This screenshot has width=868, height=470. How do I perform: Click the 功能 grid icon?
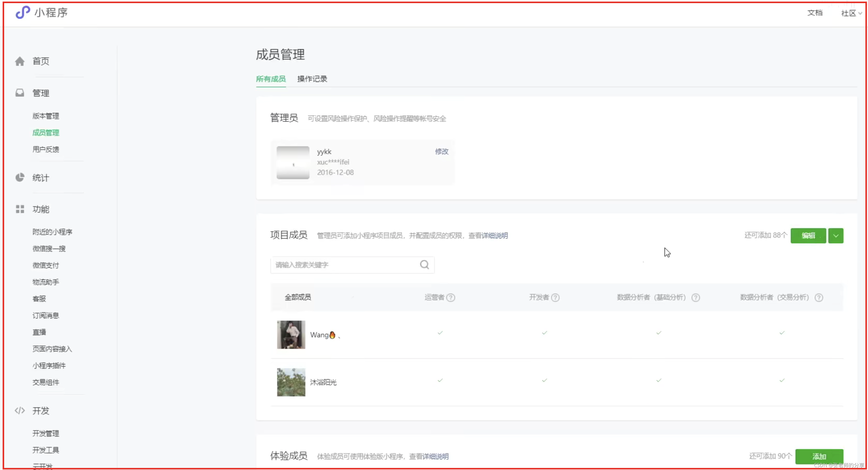pos(20,209)
